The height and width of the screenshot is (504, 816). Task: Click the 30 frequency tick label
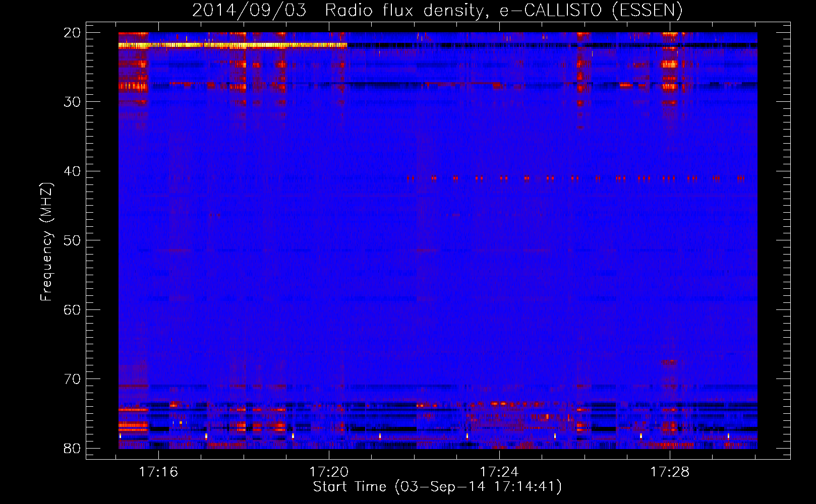pos(73,102)
